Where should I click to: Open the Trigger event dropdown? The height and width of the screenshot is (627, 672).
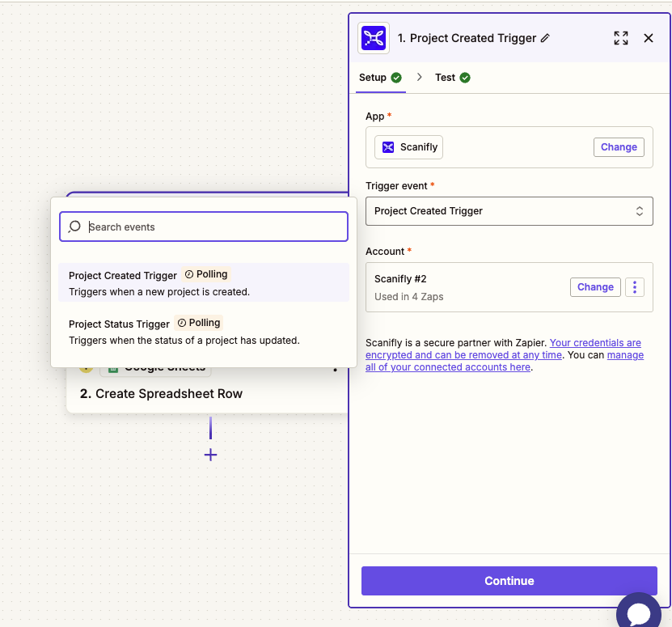coord(509,211)
